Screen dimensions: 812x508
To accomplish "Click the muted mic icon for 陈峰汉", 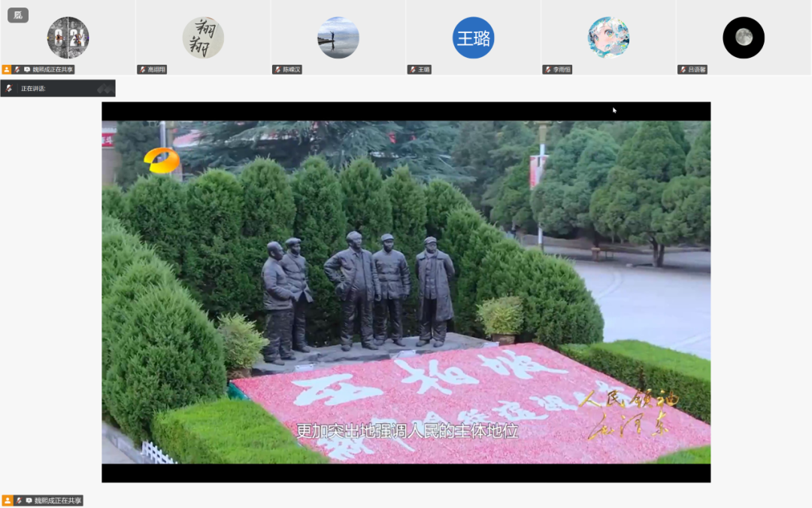I will [x=278, y=69].
